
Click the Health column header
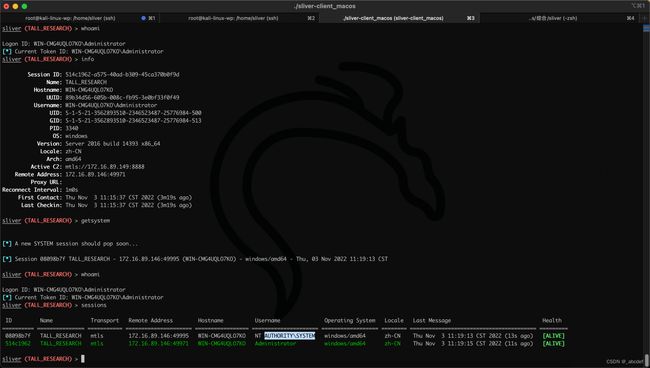[x=552, y=320]
